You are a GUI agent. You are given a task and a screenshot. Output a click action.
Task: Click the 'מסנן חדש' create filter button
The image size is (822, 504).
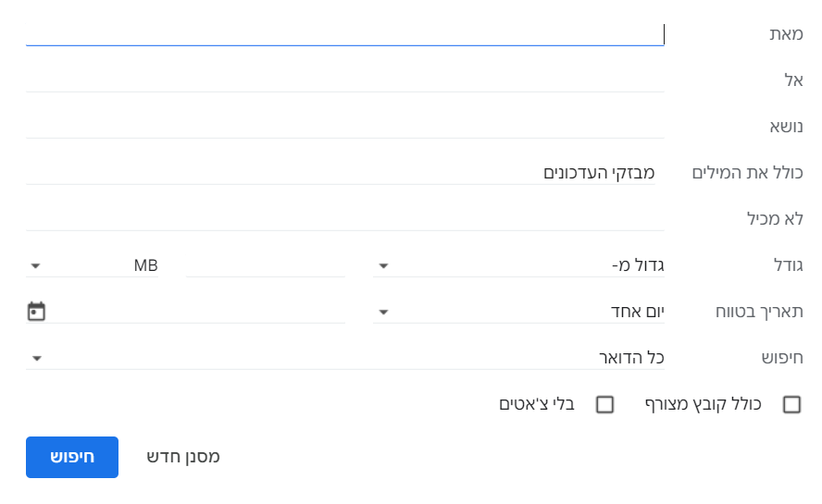tap(183, 457)
